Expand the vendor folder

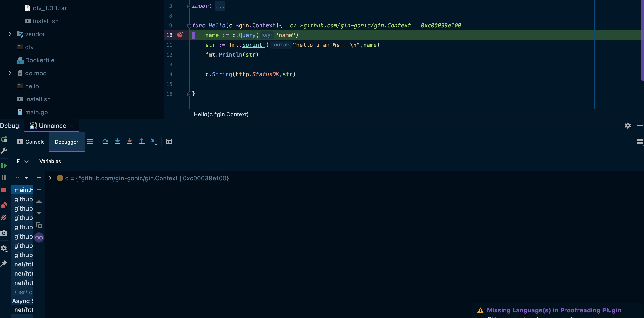coord(10,34)
